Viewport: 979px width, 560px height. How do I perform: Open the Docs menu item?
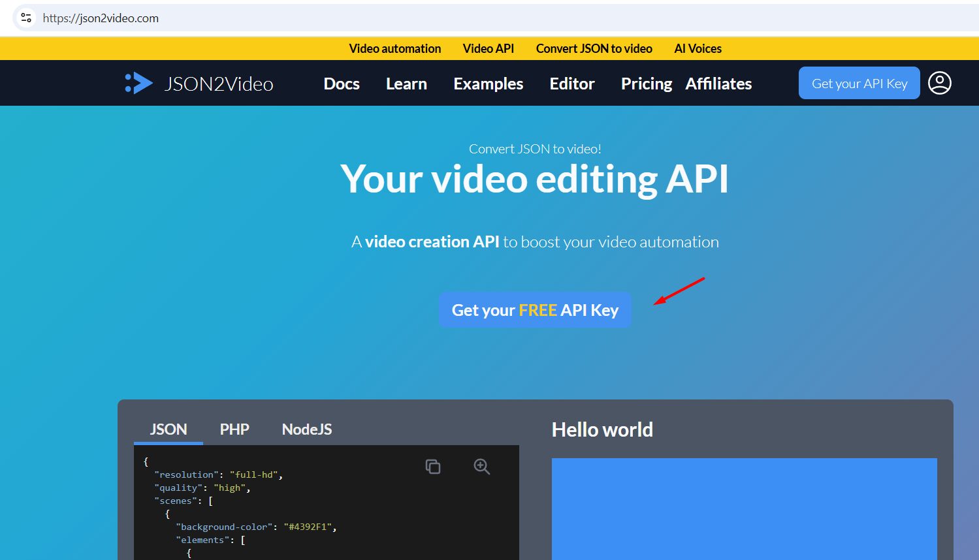pyautogui.click(x=342, y=84)
